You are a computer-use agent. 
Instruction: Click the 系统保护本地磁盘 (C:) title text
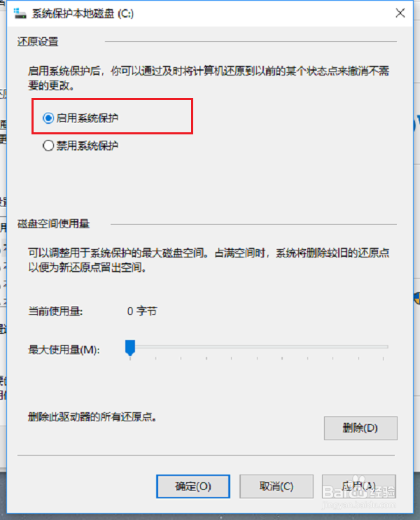tap(83, 13)
